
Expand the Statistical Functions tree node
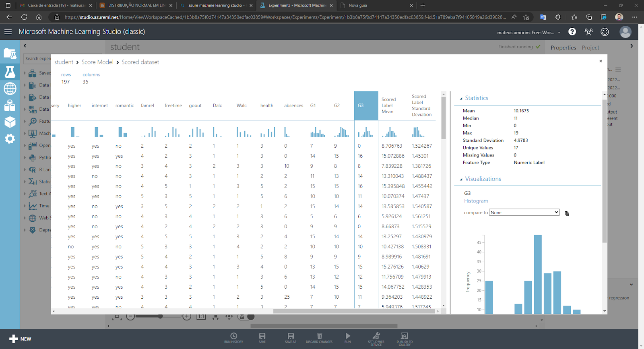click(x=25, y=182)
